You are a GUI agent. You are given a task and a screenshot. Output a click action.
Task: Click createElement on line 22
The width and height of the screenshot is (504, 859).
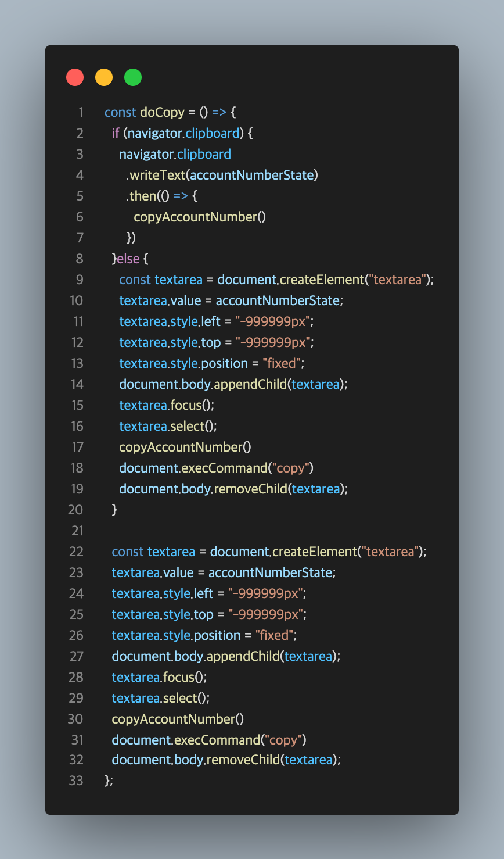tap(314, 552)
